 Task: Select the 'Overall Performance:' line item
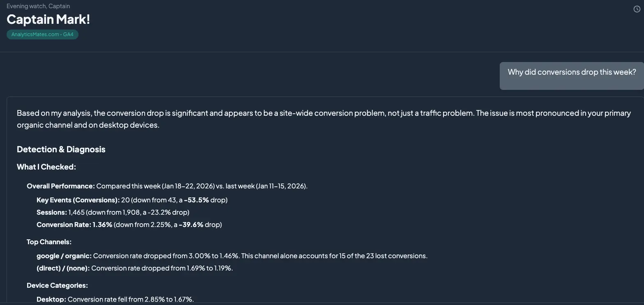click(x=60, y=186)
